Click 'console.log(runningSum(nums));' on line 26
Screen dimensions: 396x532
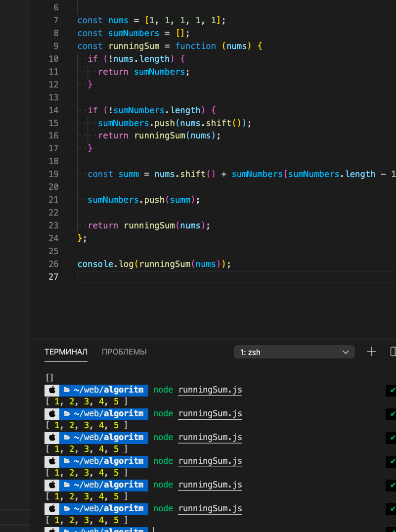pos(154,264)
